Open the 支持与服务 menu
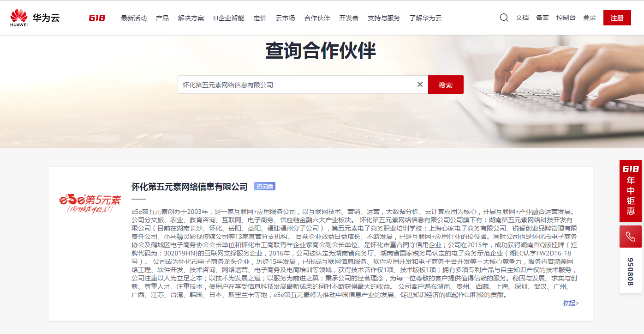The image size is (644, 334). (384, 18)
